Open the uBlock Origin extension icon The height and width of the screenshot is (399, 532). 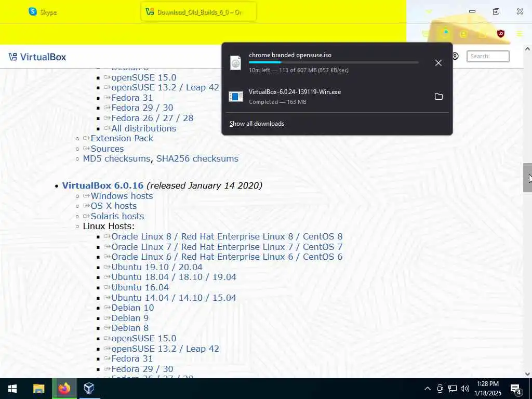click(x=500, y=34)
